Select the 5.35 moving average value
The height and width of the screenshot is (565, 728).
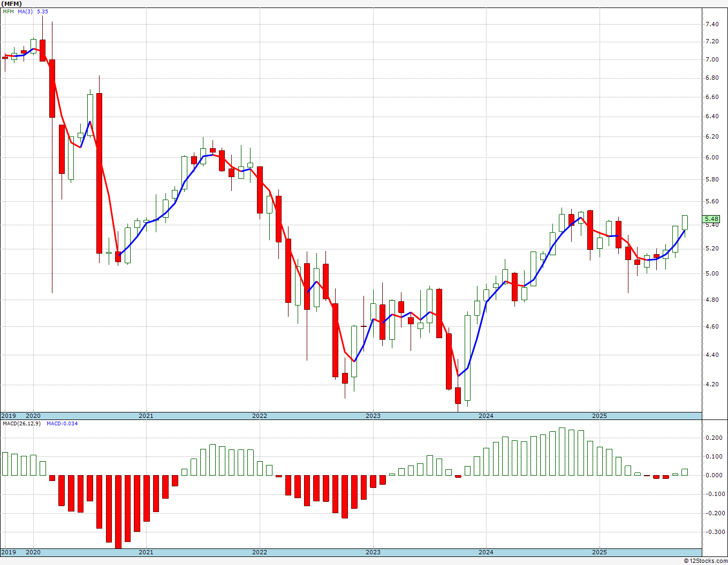tap(42, 11)
